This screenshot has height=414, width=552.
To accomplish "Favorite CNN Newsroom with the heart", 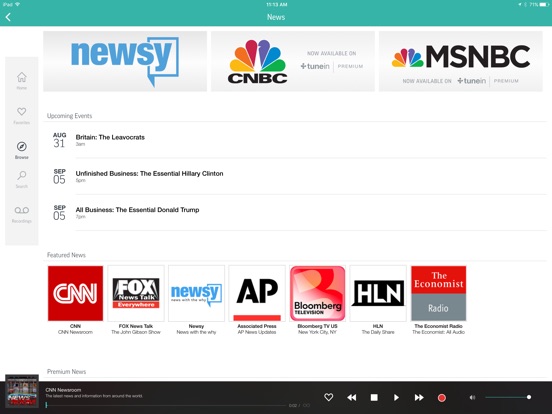I will [328, 397].
